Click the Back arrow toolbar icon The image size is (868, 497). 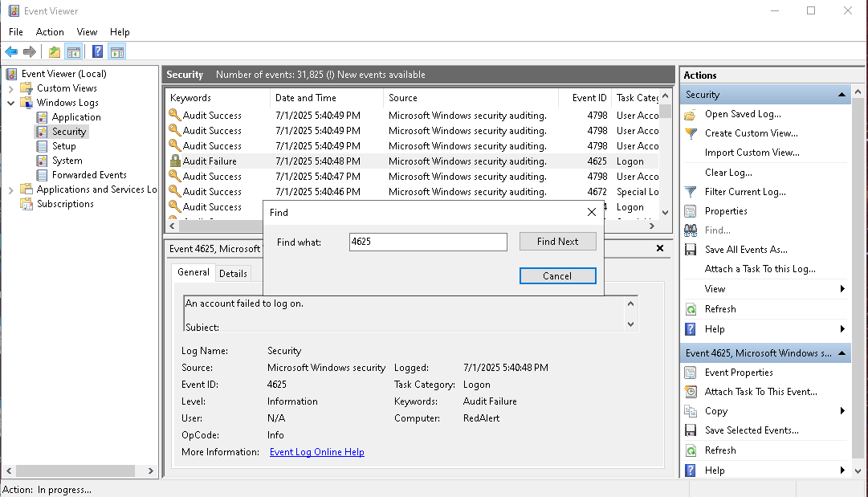pos(11,52)
